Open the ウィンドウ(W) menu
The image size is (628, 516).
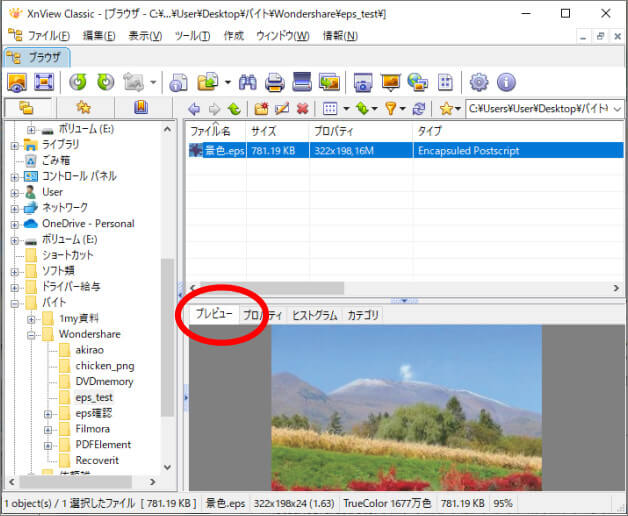283,36
